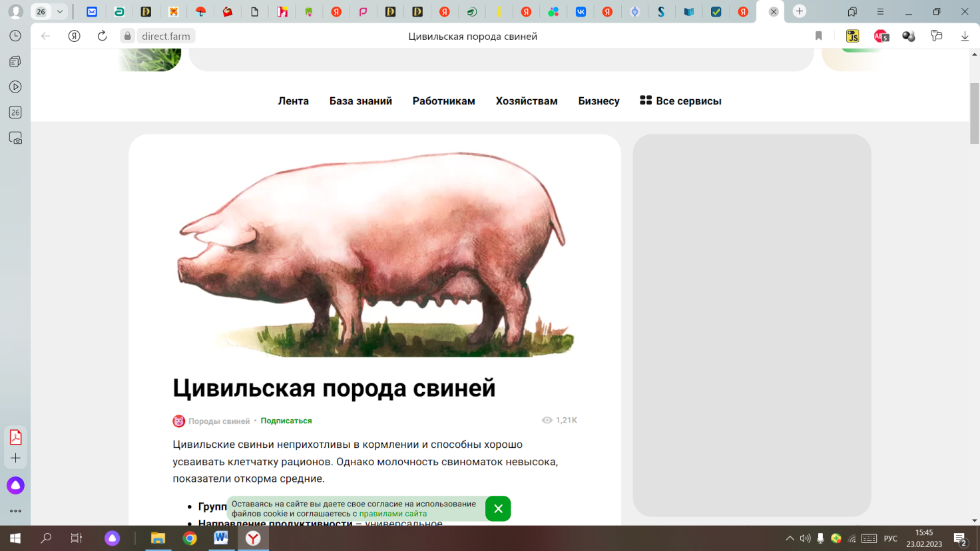Screen dimensions: 980x551
Task: Open the Хозяйствам menu item
Action: [x=526, y=101]
